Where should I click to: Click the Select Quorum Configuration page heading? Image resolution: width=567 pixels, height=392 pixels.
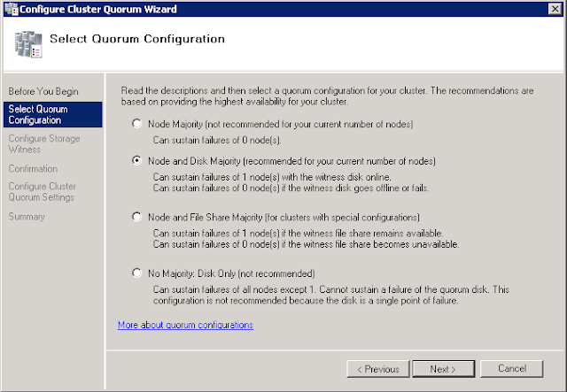[x=137, y=39]
